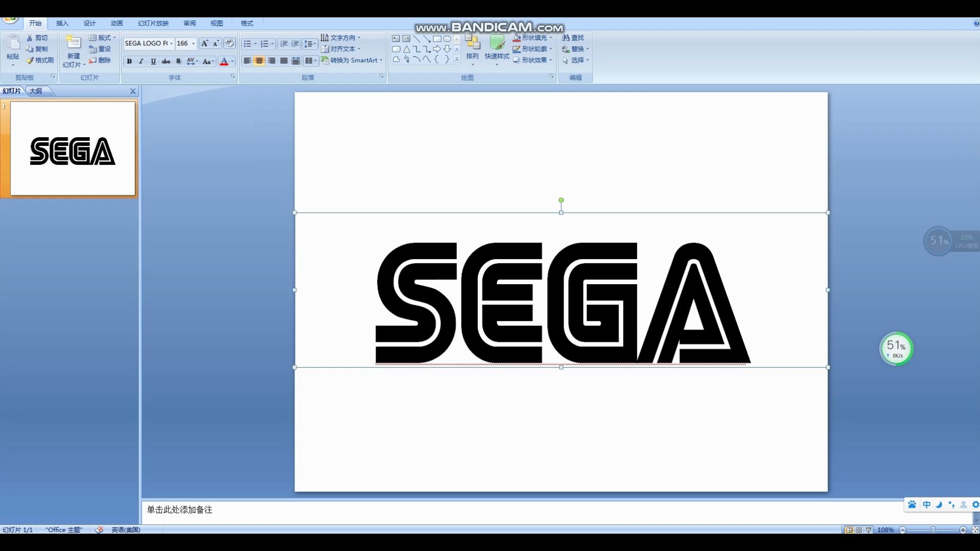Open the font name dropdown SEGA LOGO
Image resolution: width=980 pixels, height=551 pixels.
171,43
